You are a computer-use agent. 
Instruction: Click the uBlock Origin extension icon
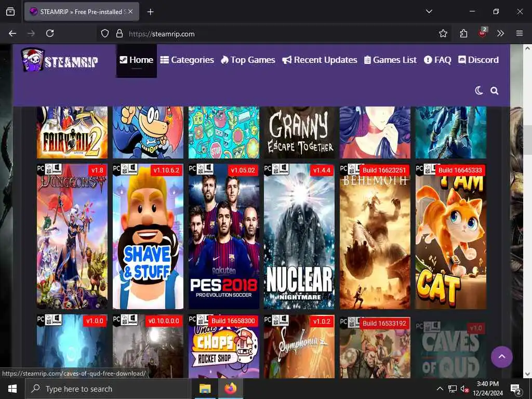pos(483,33)
